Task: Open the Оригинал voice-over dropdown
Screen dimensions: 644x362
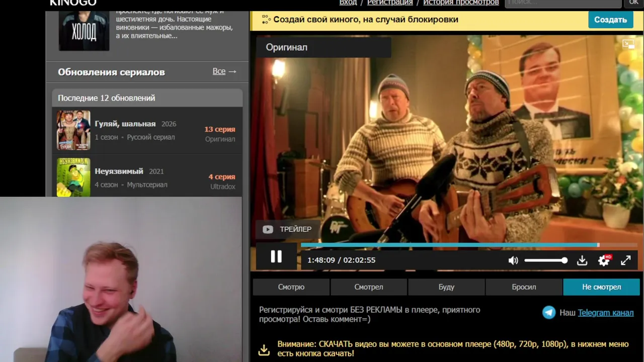Action: pyautogui.click(x=323, y=47)
